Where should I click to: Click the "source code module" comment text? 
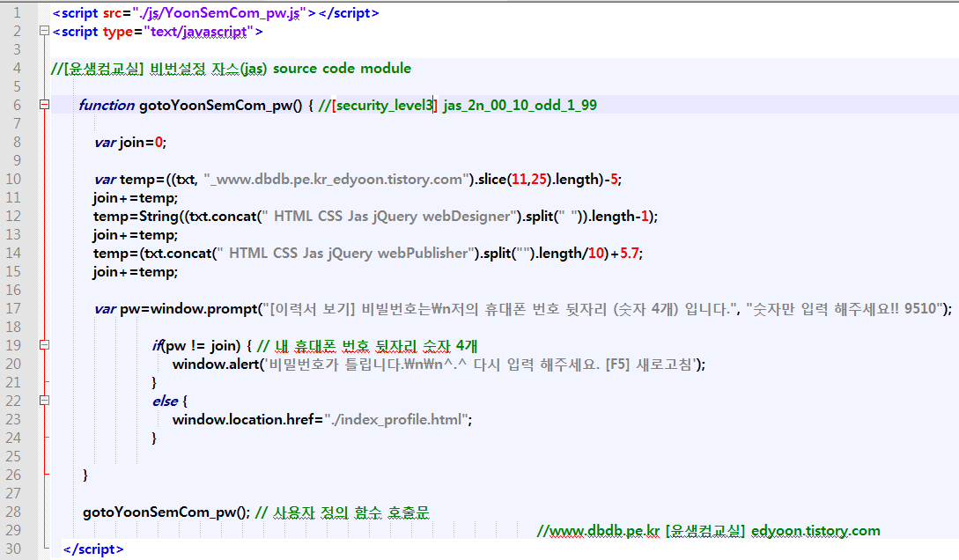(x=342, y=68)
